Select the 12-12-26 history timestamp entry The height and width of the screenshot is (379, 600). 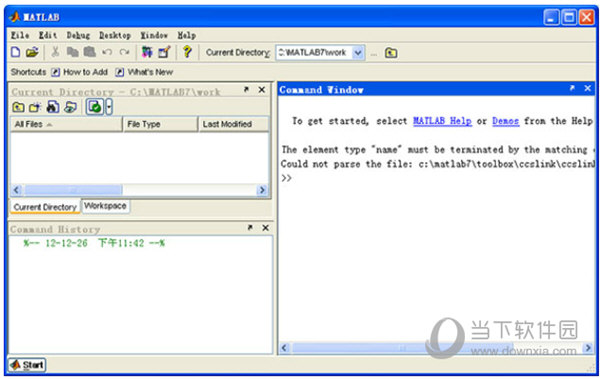(x=94, y=243)
